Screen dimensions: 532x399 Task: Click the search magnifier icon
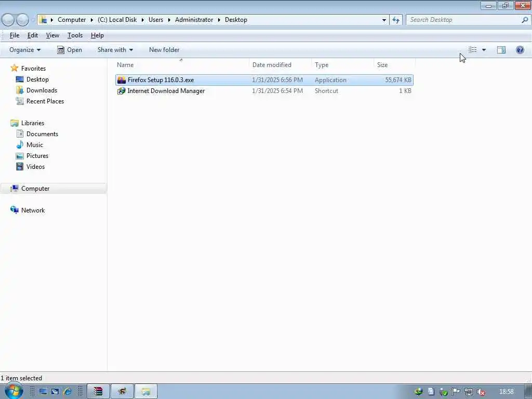(525, 20)
